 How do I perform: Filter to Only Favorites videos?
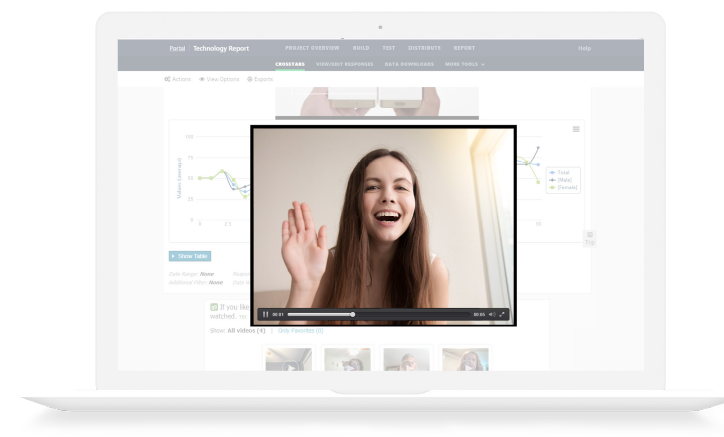tap(300, 330)
